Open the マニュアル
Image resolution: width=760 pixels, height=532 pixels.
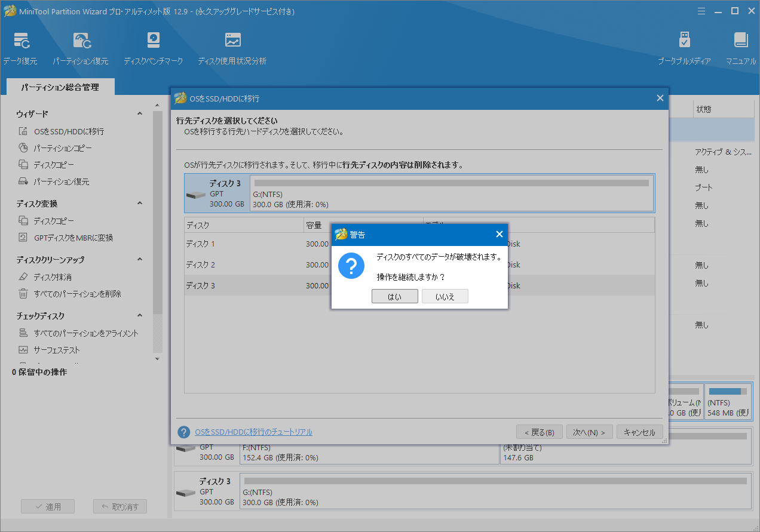pos(741,49)
